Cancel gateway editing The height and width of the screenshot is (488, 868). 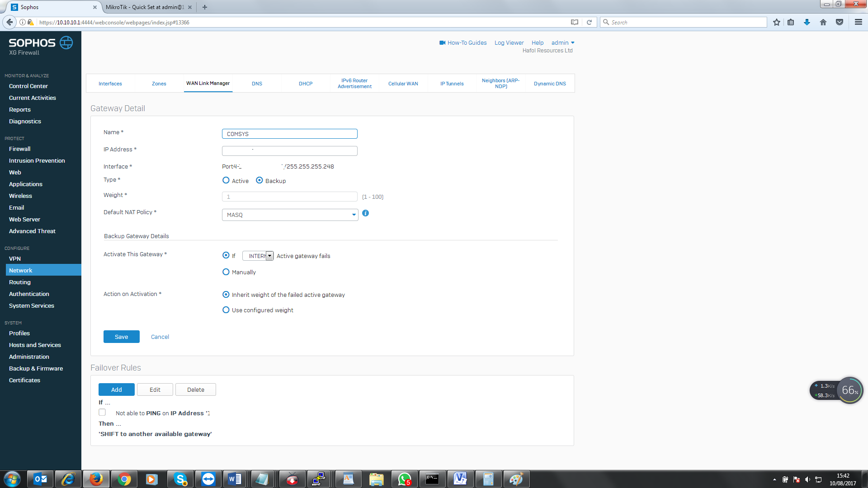(160, 337)
